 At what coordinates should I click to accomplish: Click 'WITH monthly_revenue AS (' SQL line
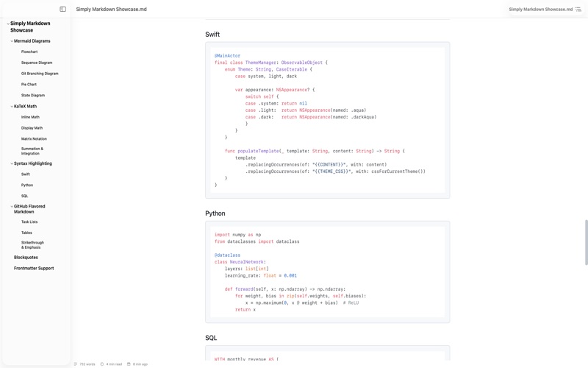click(x=246, y=359)
